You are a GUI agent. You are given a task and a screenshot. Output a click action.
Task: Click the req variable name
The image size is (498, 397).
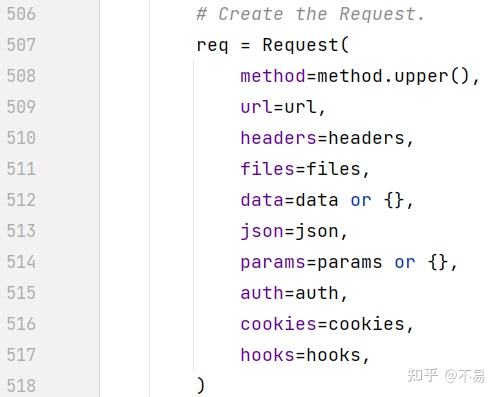click(x=212, y=46)
